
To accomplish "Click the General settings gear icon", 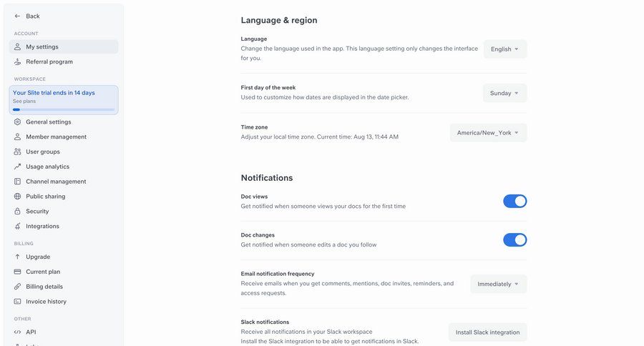I will (x=18, y=122).
